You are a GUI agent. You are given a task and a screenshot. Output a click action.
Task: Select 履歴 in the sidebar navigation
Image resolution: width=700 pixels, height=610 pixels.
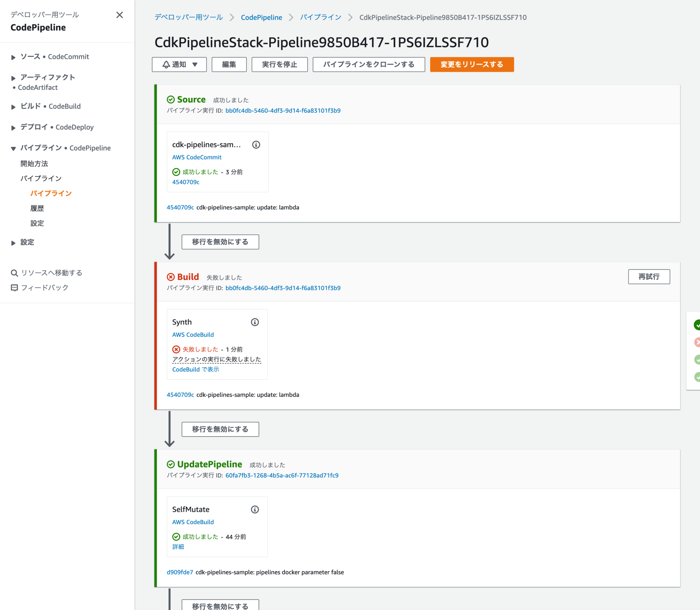(x=38, y=208)
